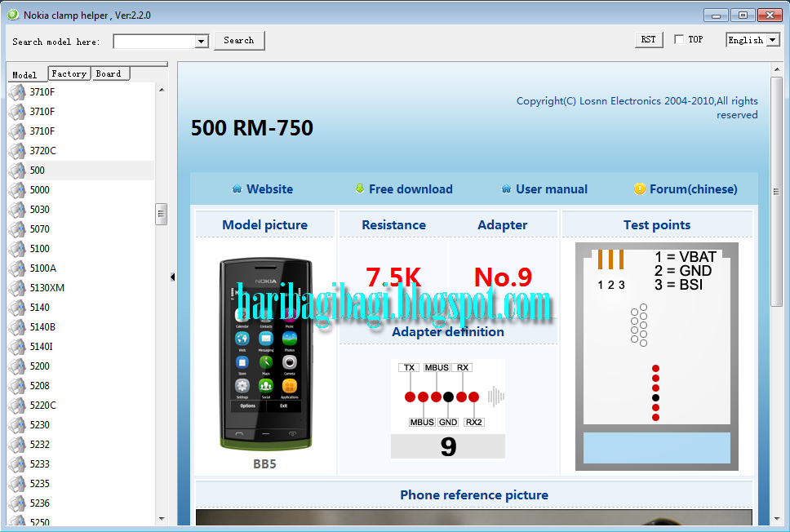Click the test points diagram image
Screen dimensions: 790x532
point(656,357)
